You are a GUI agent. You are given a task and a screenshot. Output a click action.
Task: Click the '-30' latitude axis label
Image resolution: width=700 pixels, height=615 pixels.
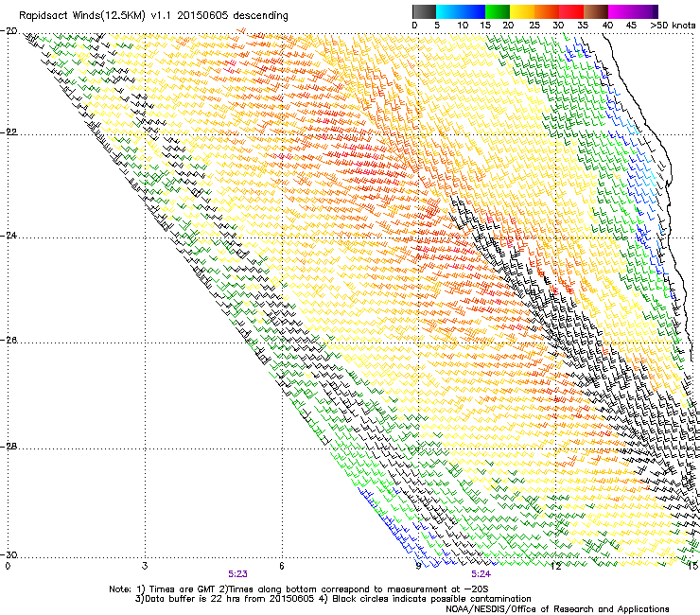[x=9, y=554]
